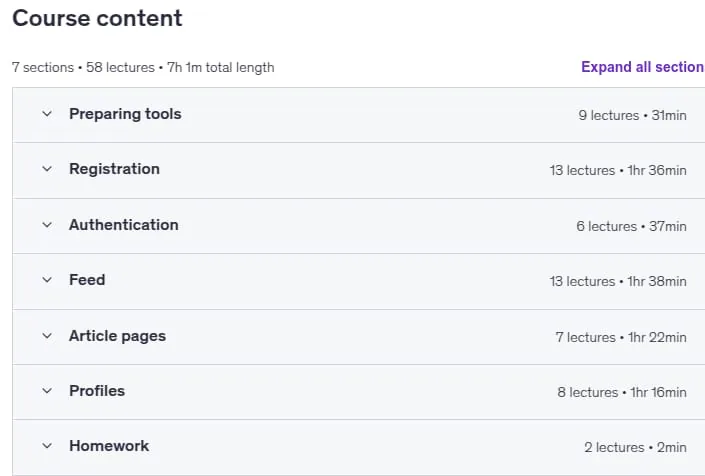Screen dimensions: 705x476
Task: Select the Homework section title
Action: point(109,446)
